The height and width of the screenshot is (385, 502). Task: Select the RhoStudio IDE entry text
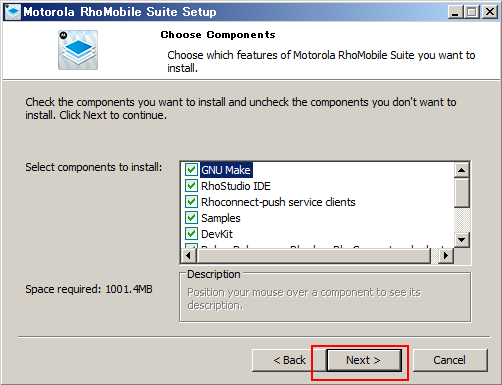(236, 186)
